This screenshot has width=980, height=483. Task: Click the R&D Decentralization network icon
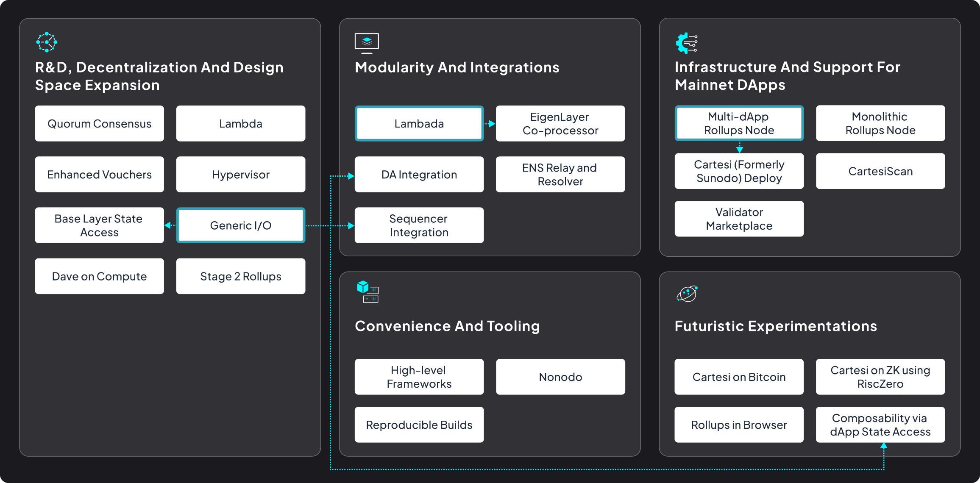coord(47,42)
